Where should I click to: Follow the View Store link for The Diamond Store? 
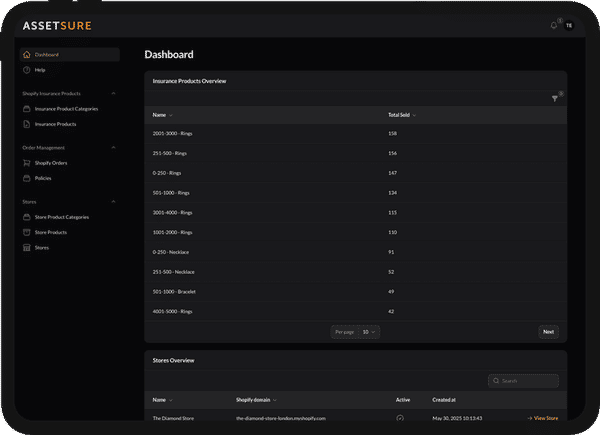tap(542, 417)
